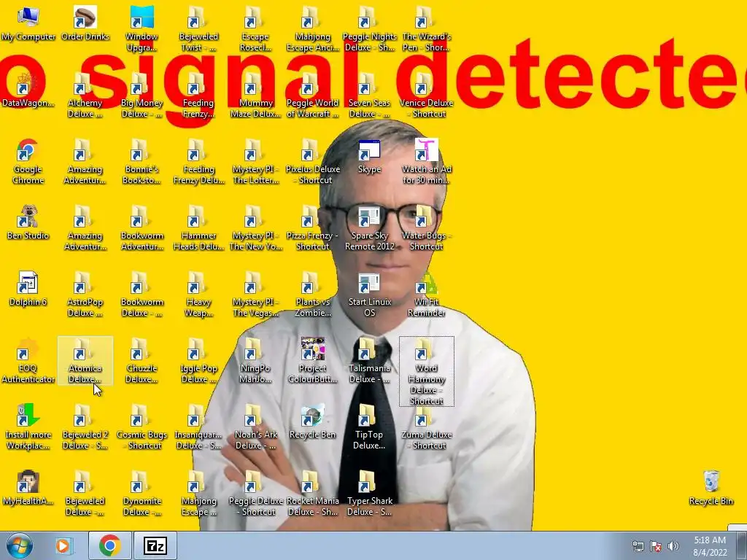Select the Water Bugs shortcut
Screen dimensions: 747x560
[426, 227]
